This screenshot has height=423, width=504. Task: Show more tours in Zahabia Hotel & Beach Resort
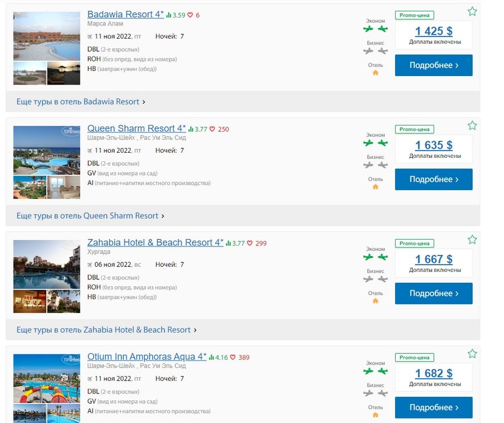pos(106,330)
